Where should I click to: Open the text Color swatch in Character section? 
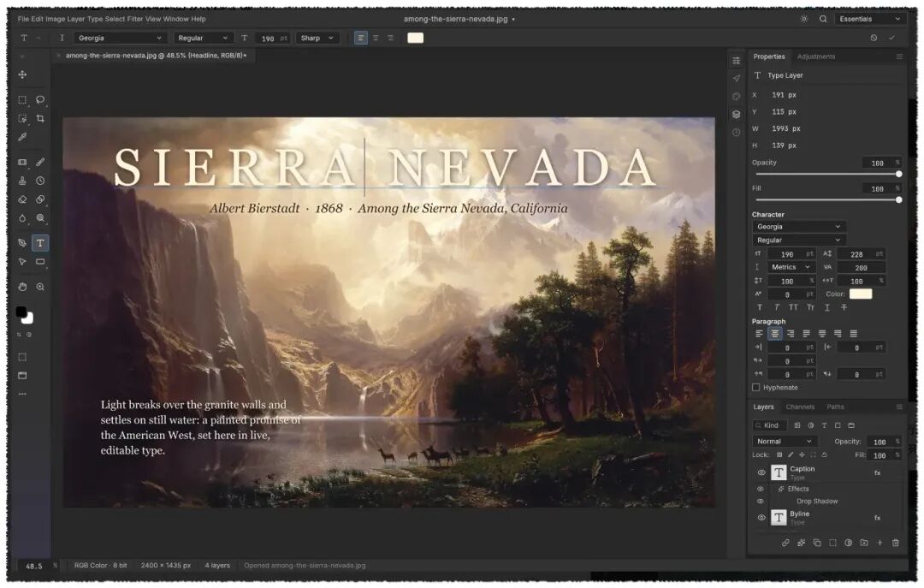[861, 294]
